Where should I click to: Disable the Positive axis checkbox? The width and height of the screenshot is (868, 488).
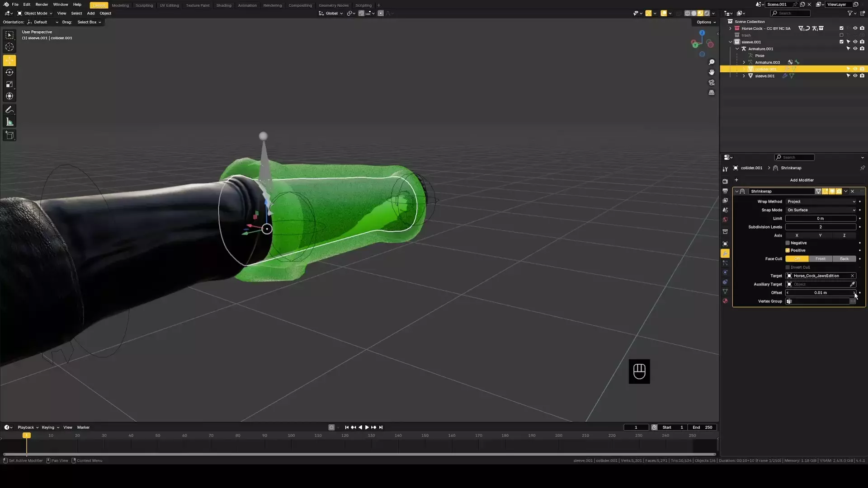(788, 250)
